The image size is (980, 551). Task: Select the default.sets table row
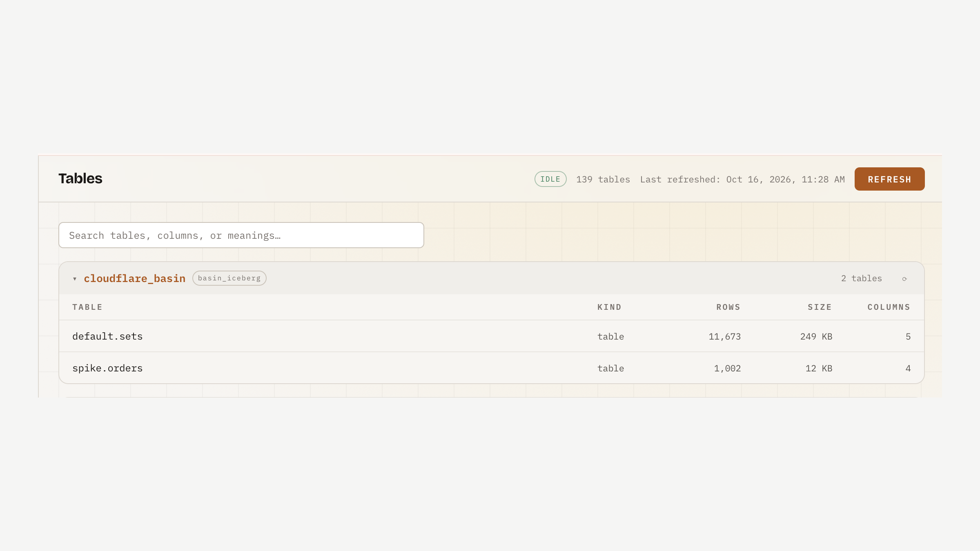(x=492, y=336)
